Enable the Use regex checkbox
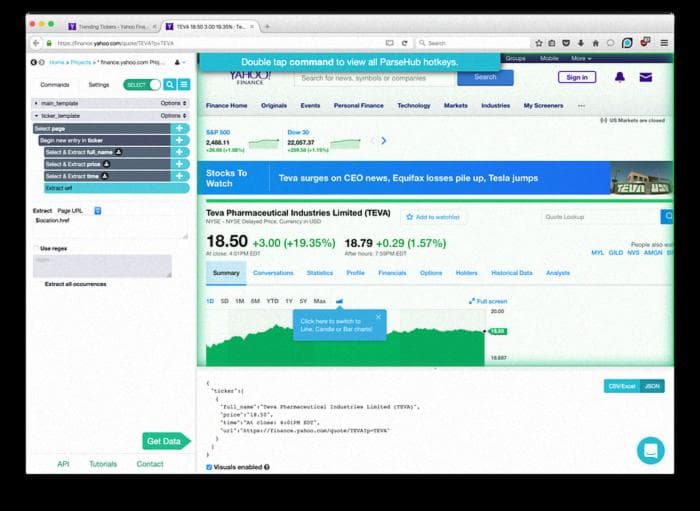 click(36, 249)
